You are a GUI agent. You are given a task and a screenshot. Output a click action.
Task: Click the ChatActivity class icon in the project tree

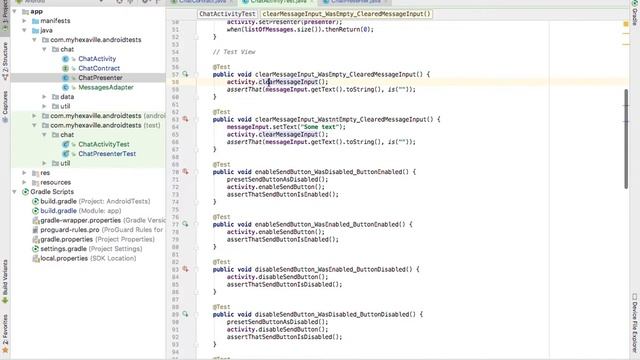[65, 59]
